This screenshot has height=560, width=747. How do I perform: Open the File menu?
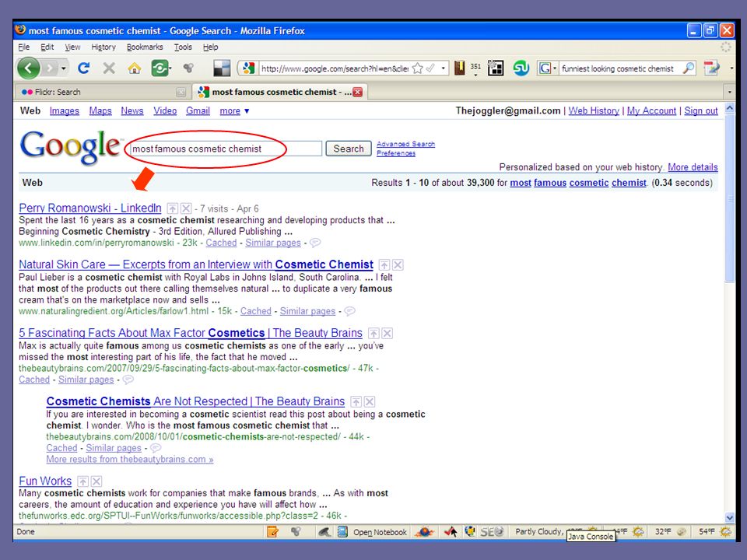(x=24, y=47)
